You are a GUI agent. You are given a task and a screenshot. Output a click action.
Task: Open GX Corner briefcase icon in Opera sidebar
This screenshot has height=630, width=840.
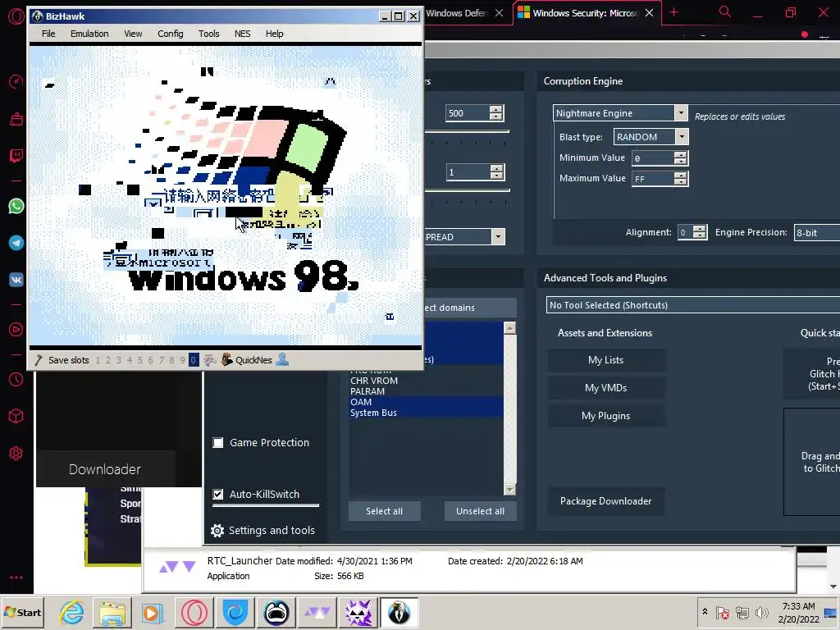click(16, 119)
